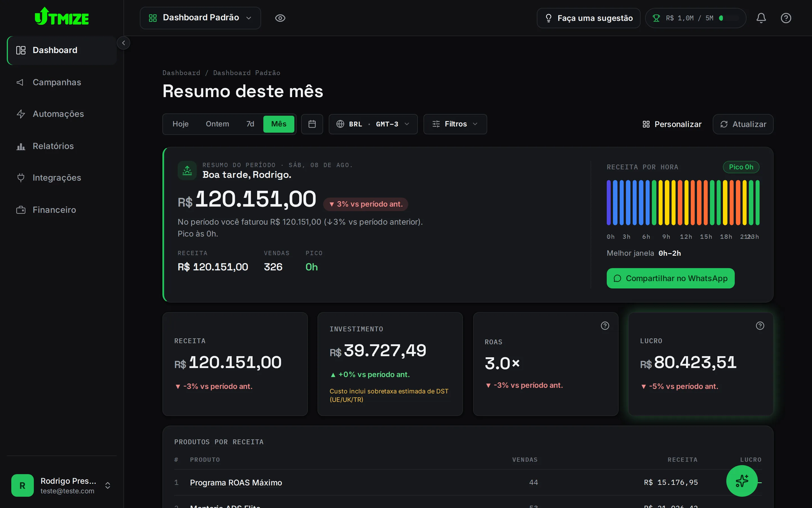Select the Mês period tab
This screenshot has height=508, width=812.
coord(279,124)
